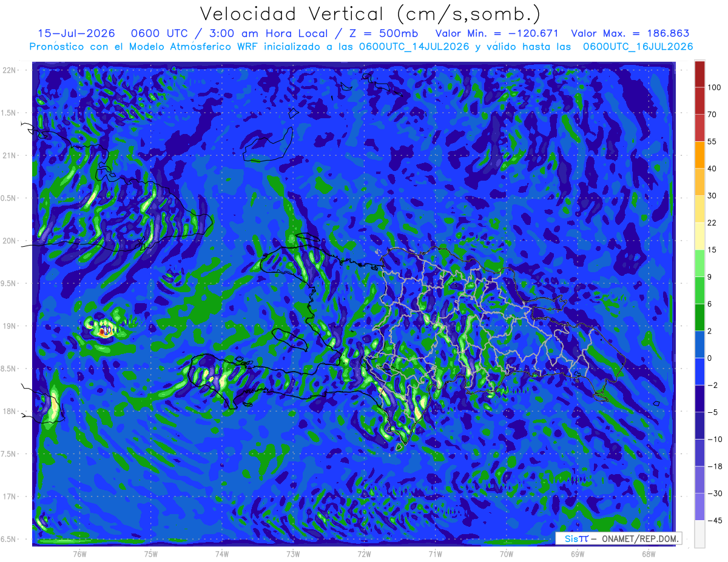Click the "0600UTC_14JUL2026" initialization time
This screenshot has height=562, width=728.
coord(414,47)
